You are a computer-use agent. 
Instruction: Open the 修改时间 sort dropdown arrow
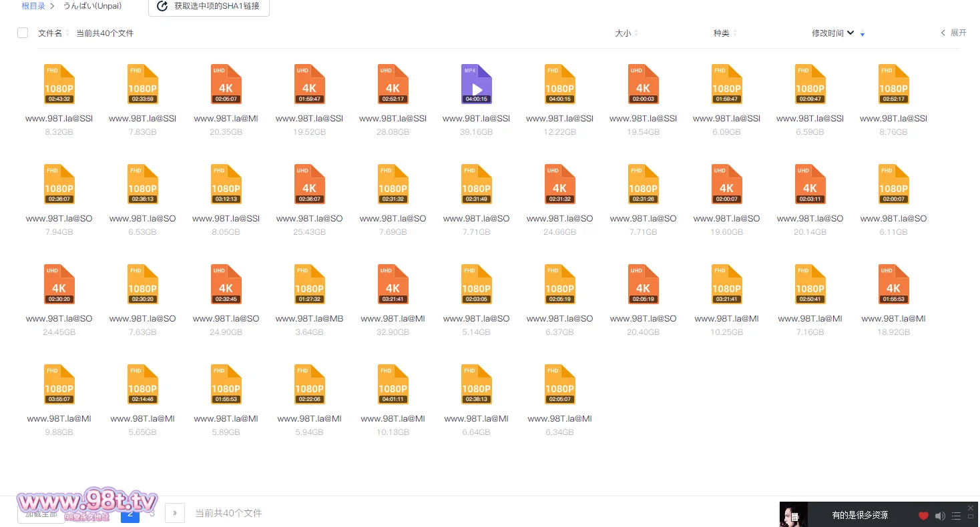click(x=850, y=33)
